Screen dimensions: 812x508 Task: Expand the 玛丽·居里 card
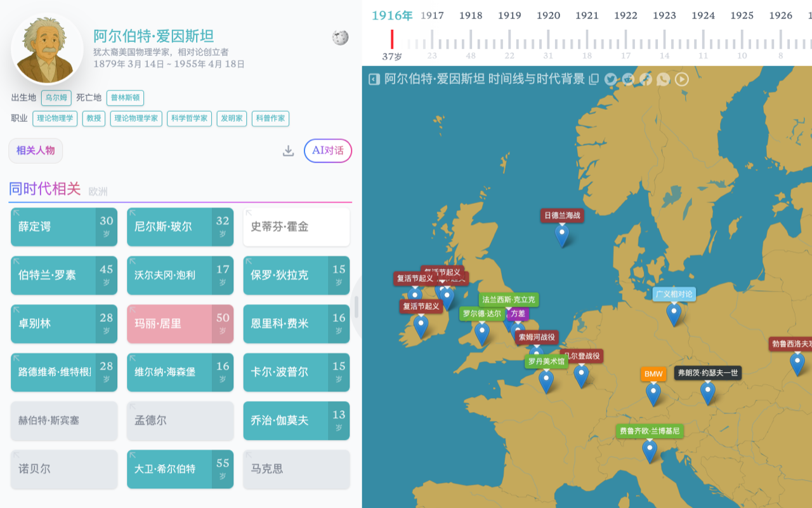180,324
